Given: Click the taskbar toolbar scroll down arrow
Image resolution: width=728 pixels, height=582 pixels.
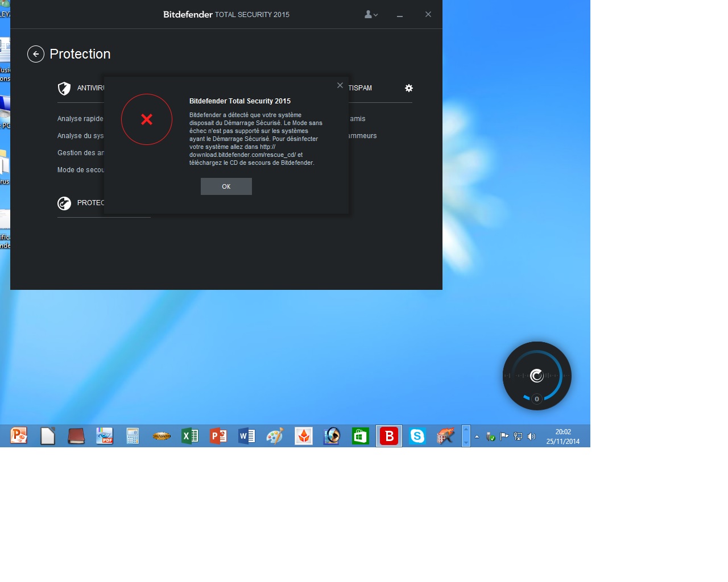Looking at the screenshot, I should pyautogui.click(x=466, y=442).
